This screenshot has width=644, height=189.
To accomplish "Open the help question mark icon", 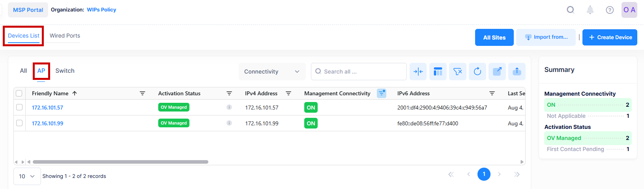I will 610,10.
